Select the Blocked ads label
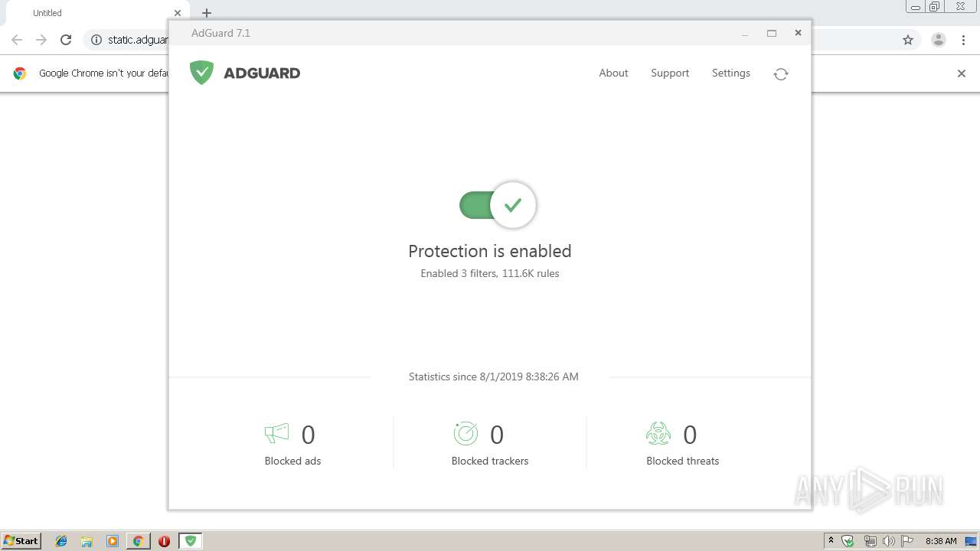This screenshot has height=551, width=980. pyautogui.click(x=292, y=461)
